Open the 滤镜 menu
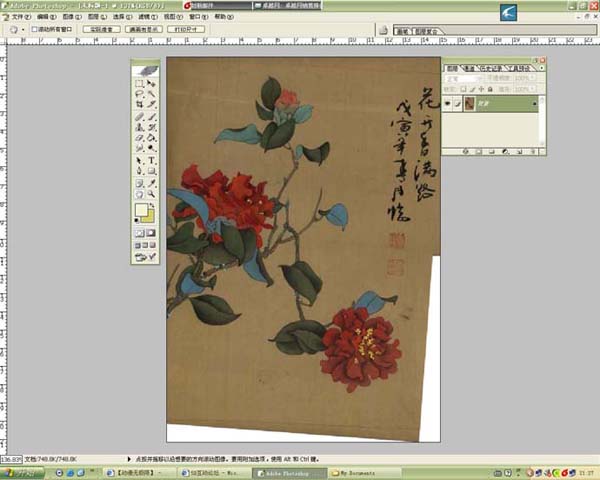Image resolution: width=600 pixels, height=480 pixels. [148, 17]
